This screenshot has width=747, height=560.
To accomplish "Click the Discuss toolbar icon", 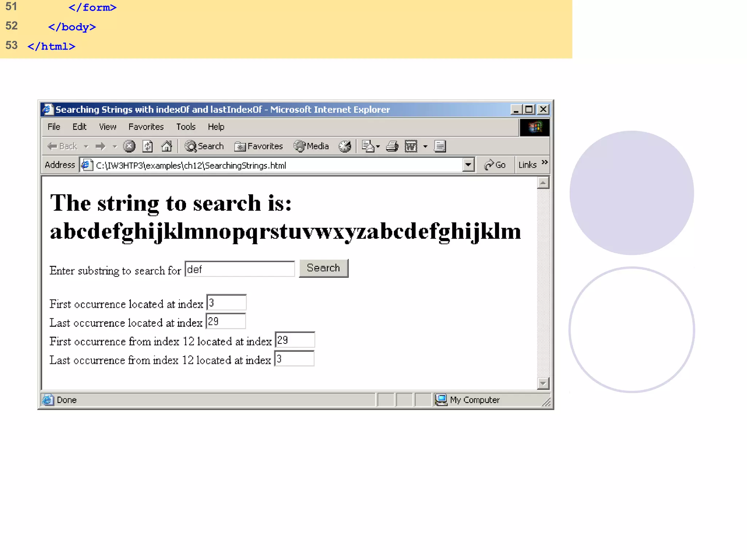I will coord(440,146).
